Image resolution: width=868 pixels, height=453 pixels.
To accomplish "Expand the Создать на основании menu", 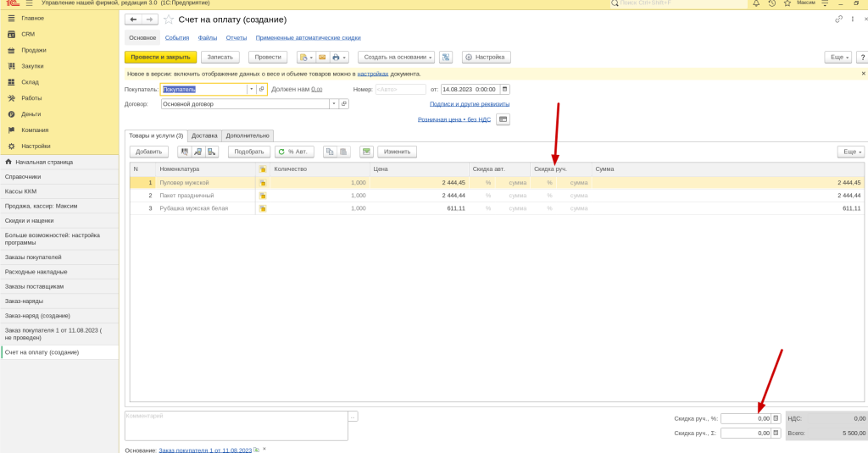I will (396, 57).
